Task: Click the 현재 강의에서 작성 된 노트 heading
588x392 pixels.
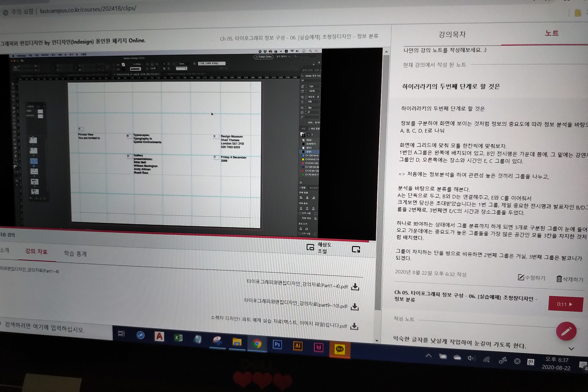Action: click(x=434, y=65)
